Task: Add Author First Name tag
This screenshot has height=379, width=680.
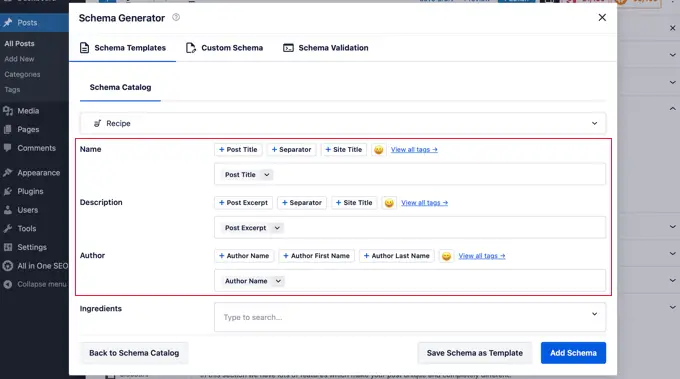Action: (x=317, y=256)
